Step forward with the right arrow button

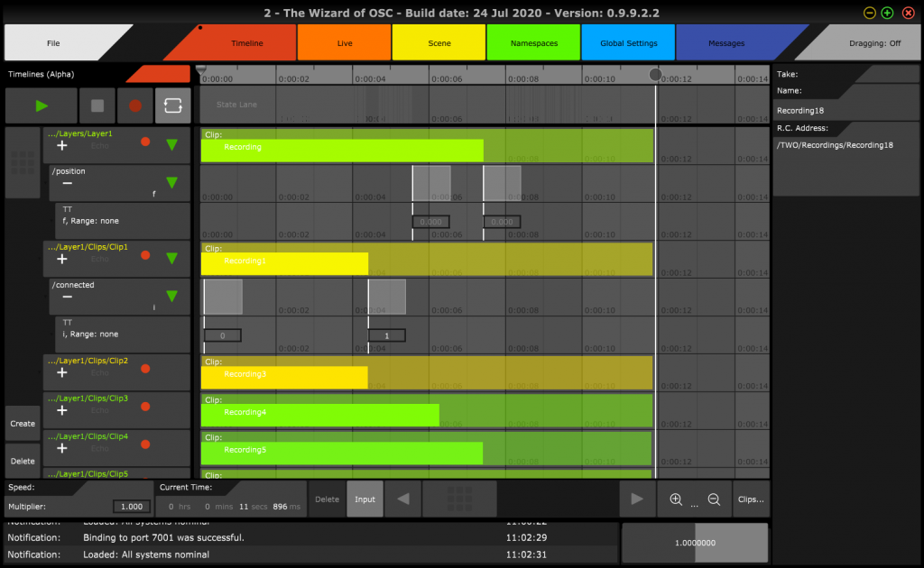coord(637,499)
